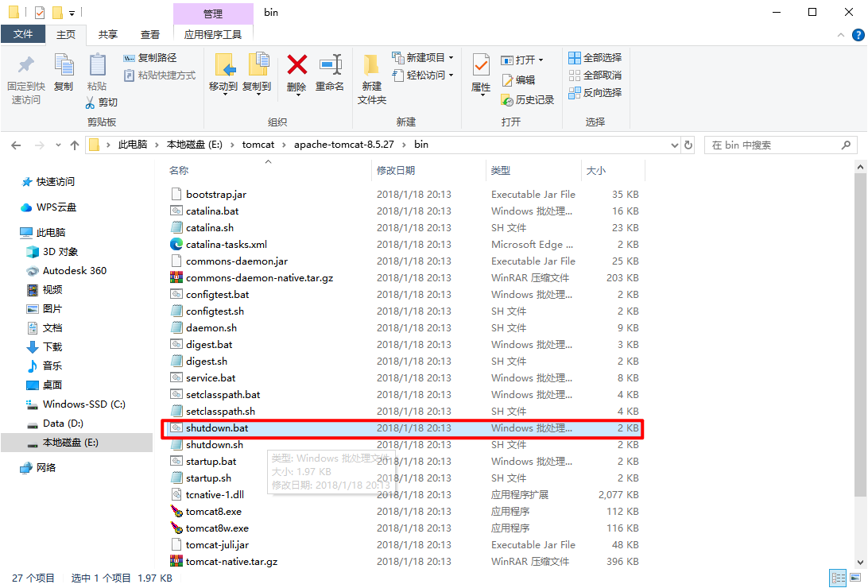This screenshot has width=868, height=588.
Task: Open the Easy access dropdown
Action: 423,75
